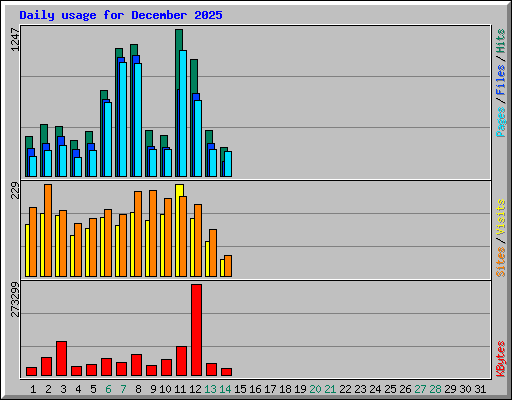This screenshot has width=512, height=400.
Task: Click day 31 on the x-axis
Action: 480,389
